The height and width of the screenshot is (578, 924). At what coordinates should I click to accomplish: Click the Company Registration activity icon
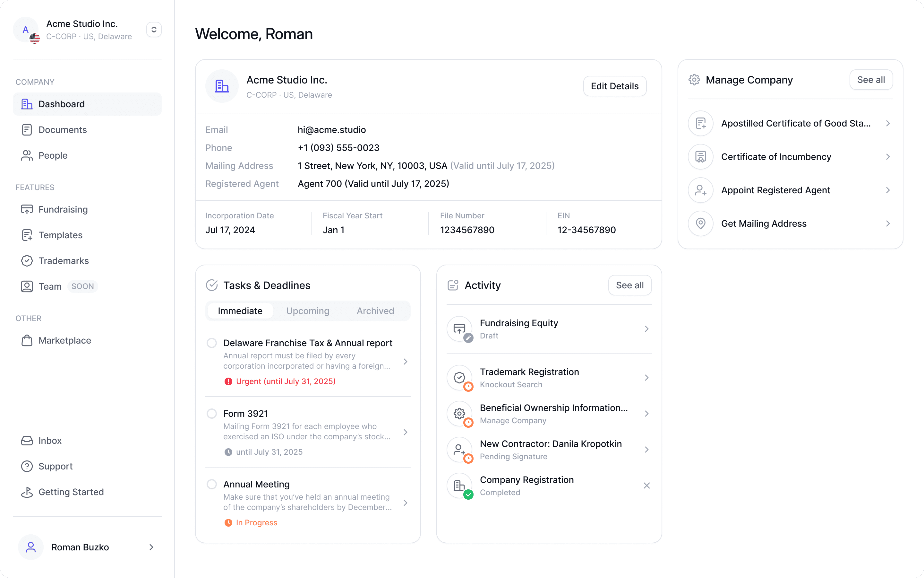tap(459, 486)
